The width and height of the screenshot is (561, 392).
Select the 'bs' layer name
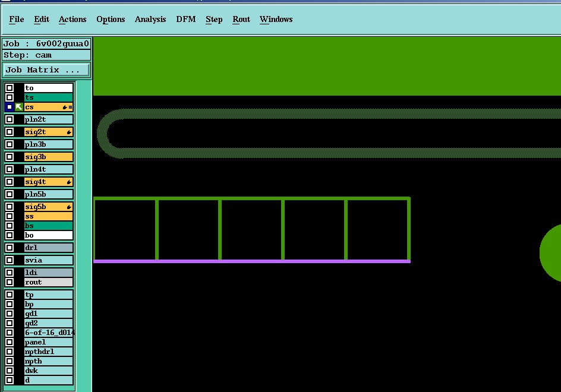[x=48, y=226]
